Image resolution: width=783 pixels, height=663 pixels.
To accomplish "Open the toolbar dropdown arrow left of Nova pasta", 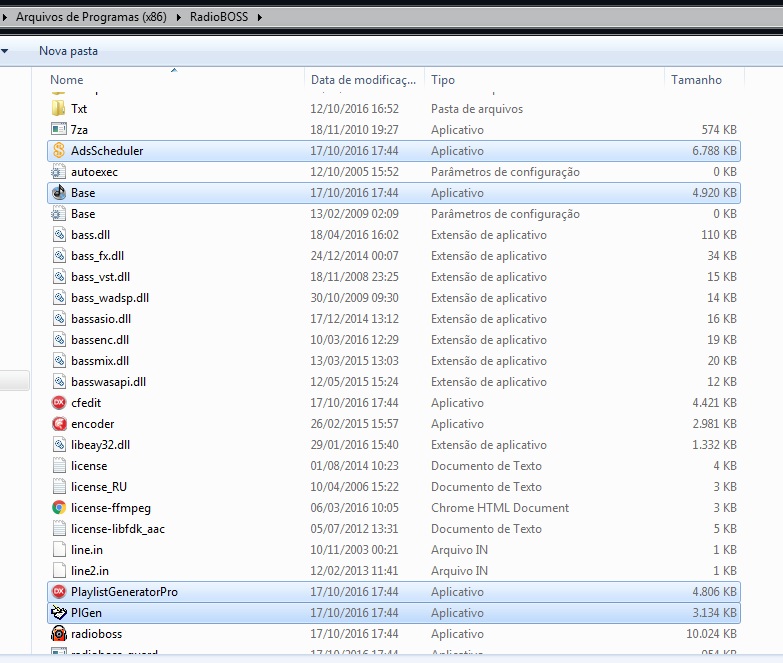I will (x=4, y=51).
